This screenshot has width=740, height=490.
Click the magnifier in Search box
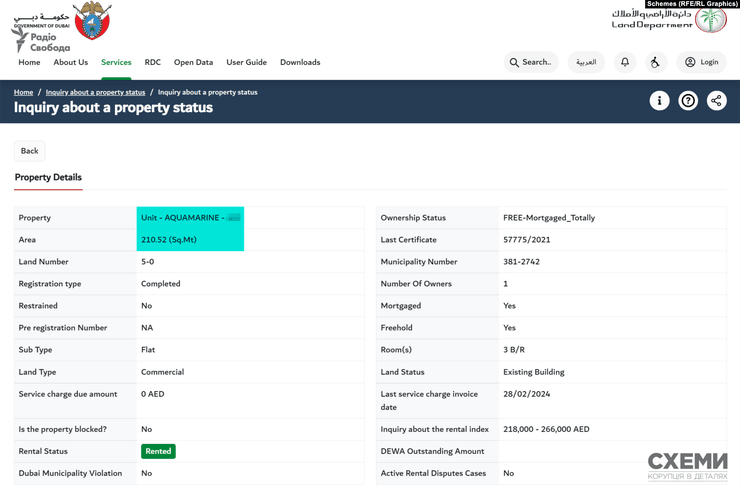point(514,62)
